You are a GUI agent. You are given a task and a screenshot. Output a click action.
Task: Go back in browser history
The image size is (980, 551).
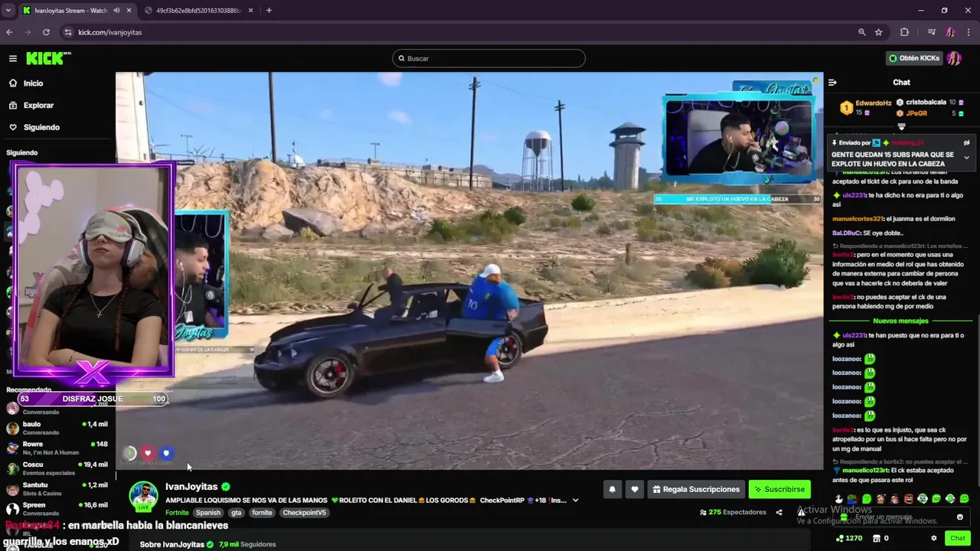click(x=9, y=32)
